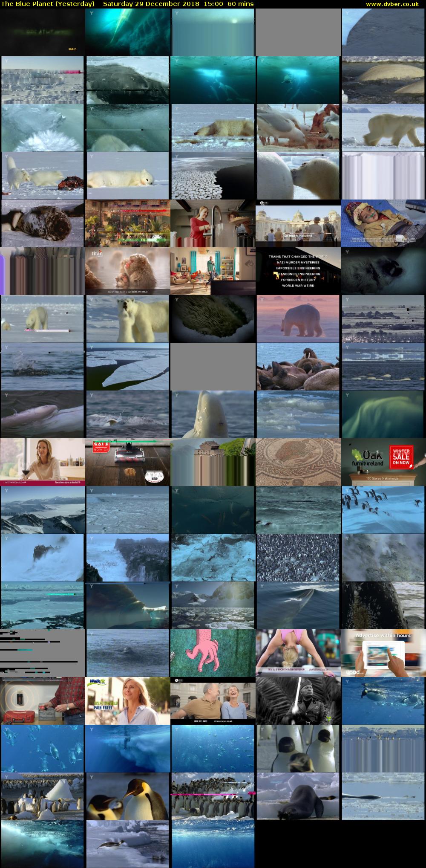Select the arctic fox with carcass thumbnail
The width and height of the screenshot is (426, 868).
43,176
